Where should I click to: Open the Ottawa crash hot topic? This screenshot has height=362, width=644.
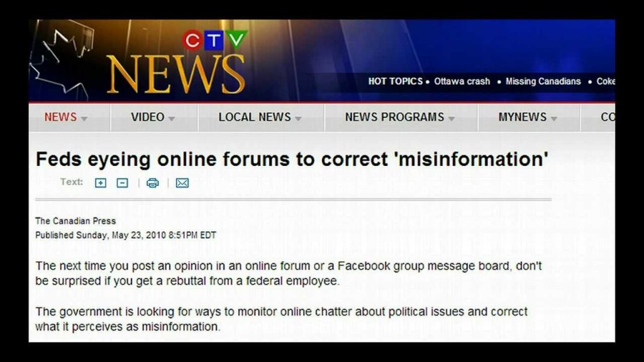(462, 81)
